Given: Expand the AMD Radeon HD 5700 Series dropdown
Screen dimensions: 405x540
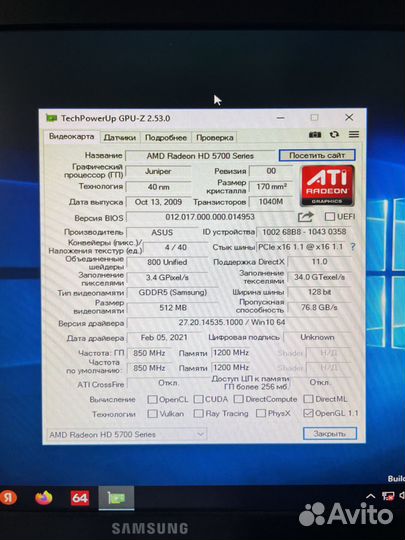Looking at the screenshot, I should pyautogui.click(x=127, y=434).
